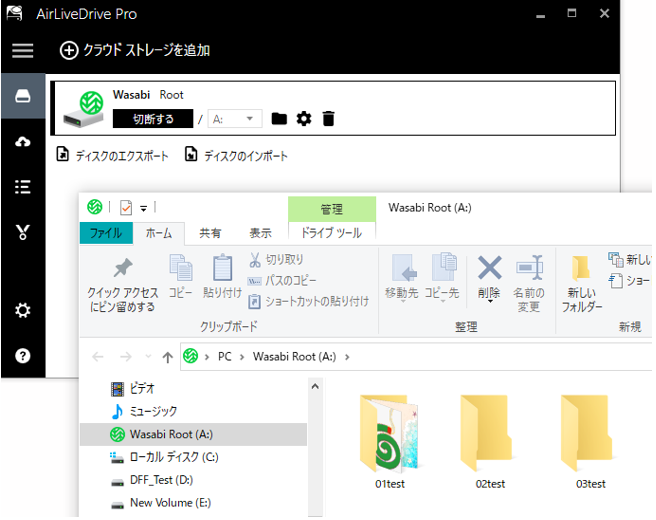656x520 pixels.
Task: Open the ドライブ ツール tab
Action: coord(332,233)
